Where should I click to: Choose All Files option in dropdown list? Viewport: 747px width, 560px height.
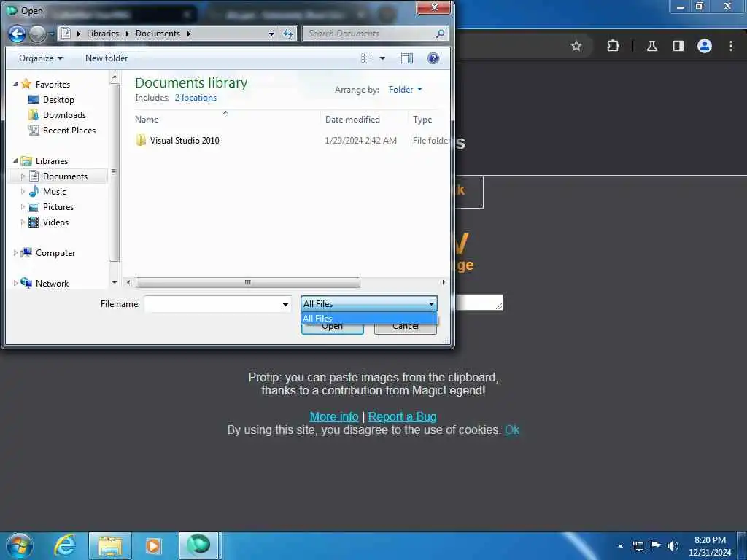click(369, 318)
